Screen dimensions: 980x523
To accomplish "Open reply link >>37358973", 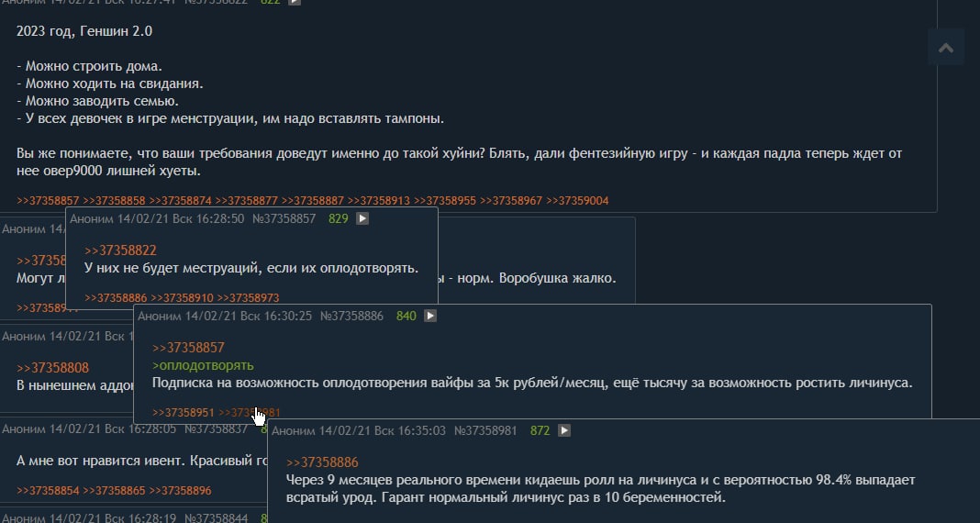I will point(248,298).
